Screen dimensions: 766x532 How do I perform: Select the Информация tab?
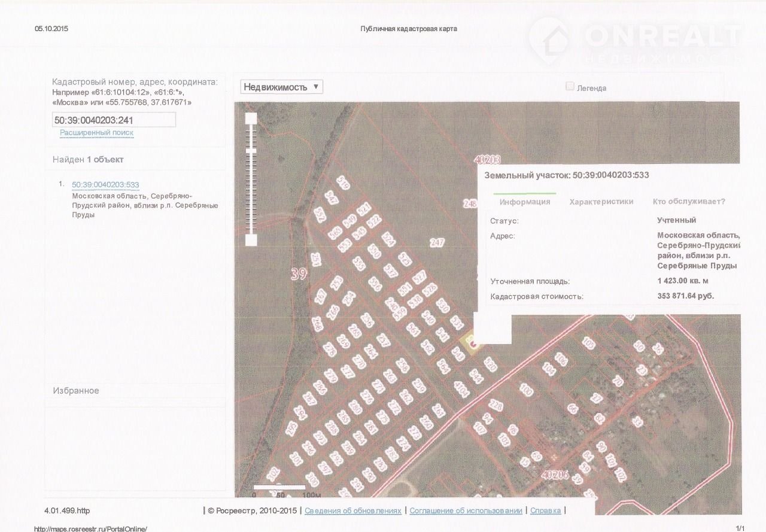tap(524, 202)
